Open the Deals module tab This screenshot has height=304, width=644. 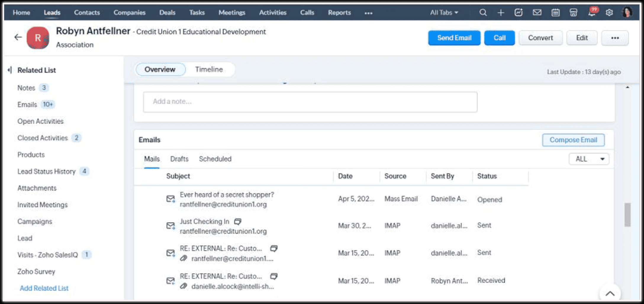167,12
